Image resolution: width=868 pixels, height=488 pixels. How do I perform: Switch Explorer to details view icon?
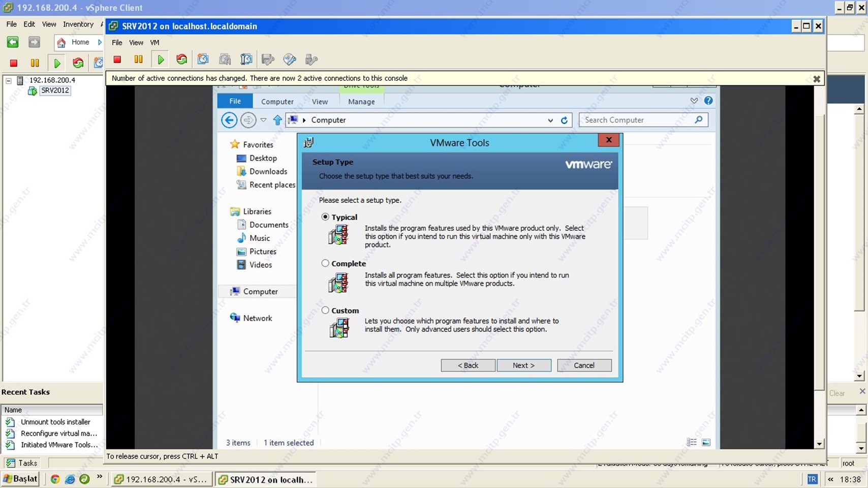692,442
